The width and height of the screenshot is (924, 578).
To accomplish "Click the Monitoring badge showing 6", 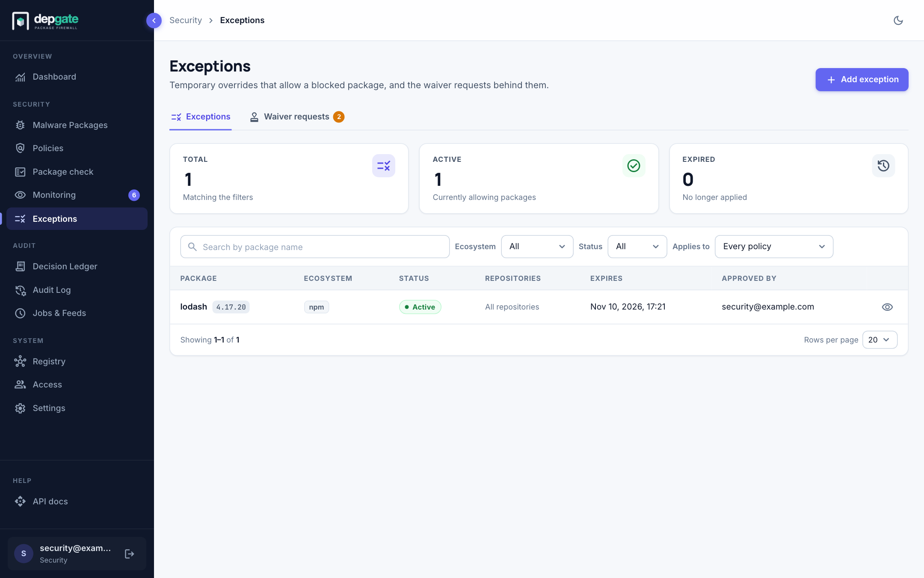I will click(x=134, y=195).
